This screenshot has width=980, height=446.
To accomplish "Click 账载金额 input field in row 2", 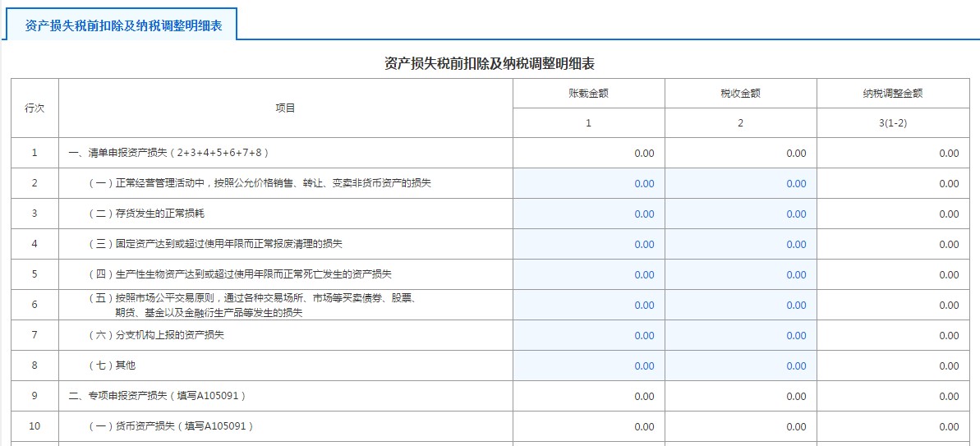I will point(589,184).
